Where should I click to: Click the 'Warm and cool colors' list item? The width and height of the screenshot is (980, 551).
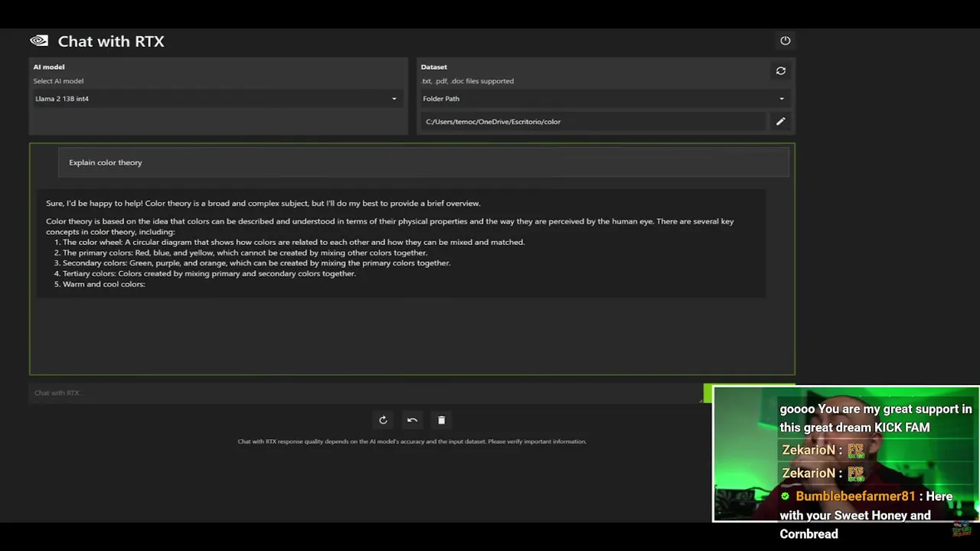pos(100,284)
